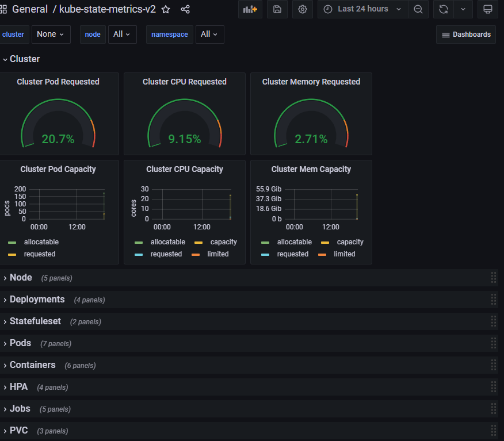Refresh the dashboard
This screenshot has width=504, height=441.
[x=444, y=9]
